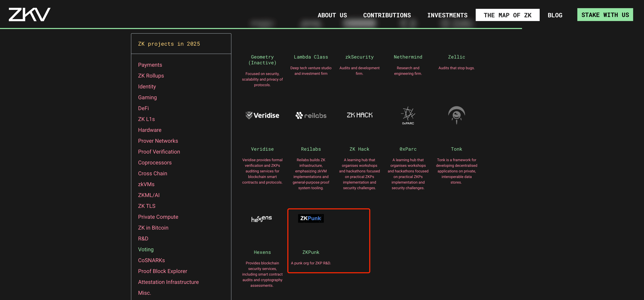Select Proof Block Explorer category
Image resolution: width=644 pixels, height=300 pixels.
[163, 271]
